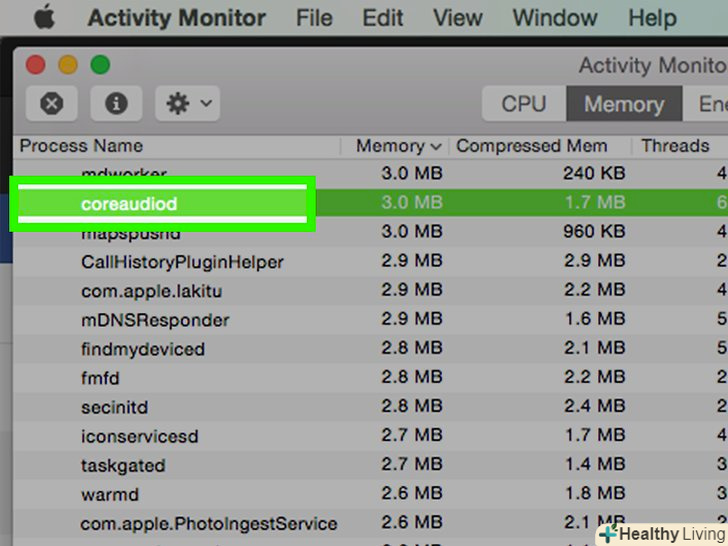Open the File menu
This screenshot has width=728, height=546.
pyautogui.click(x=315, y=17)
